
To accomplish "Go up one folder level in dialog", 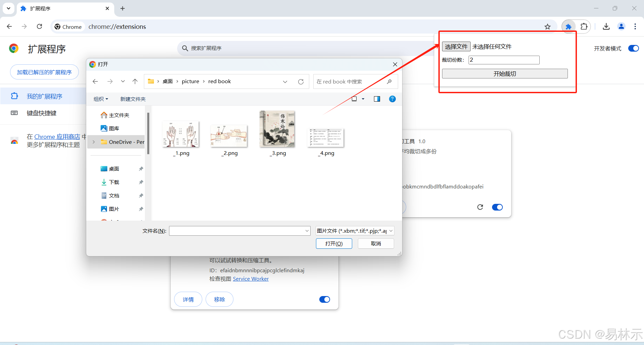I will click(x=135, y=81).
